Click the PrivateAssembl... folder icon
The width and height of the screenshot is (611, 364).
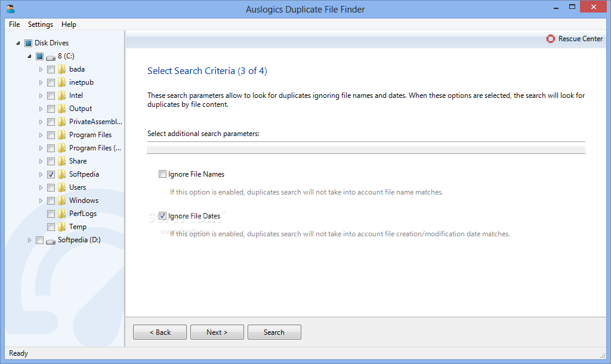(x=61, y=122)
